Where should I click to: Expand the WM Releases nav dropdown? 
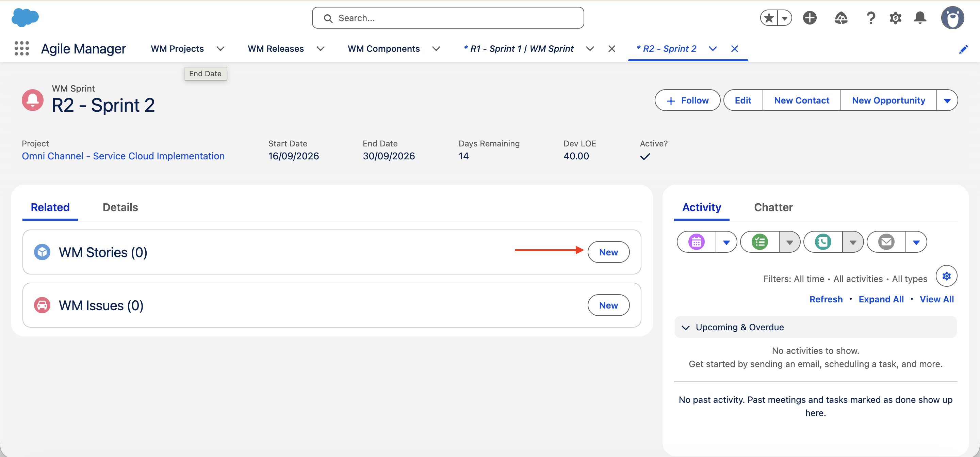pos(321,49)
